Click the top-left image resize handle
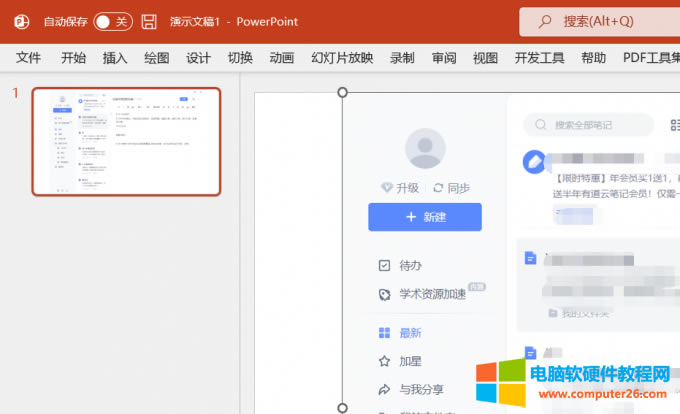Viewport: 680px width, 414px height. coord(342,92)
